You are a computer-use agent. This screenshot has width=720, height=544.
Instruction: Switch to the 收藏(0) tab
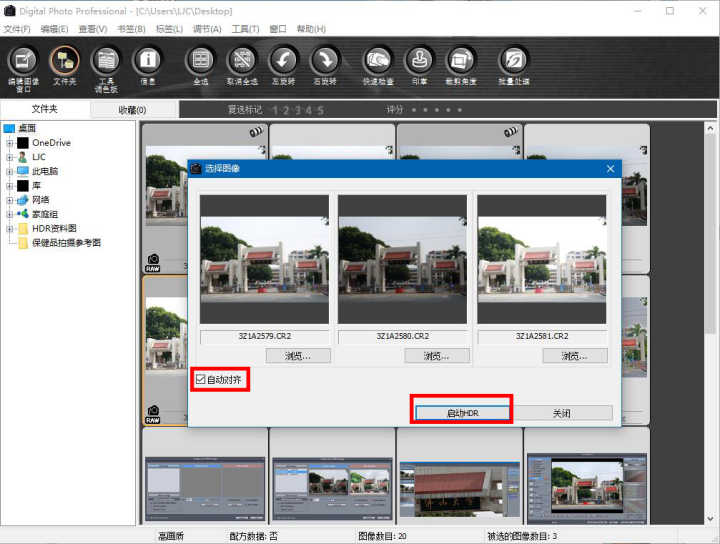(132, 110)
